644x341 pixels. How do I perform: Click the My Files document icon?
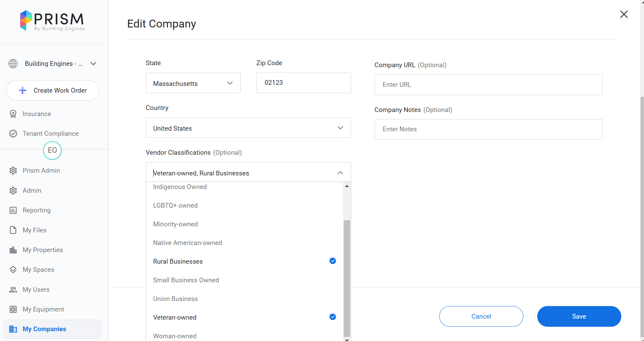13,230
